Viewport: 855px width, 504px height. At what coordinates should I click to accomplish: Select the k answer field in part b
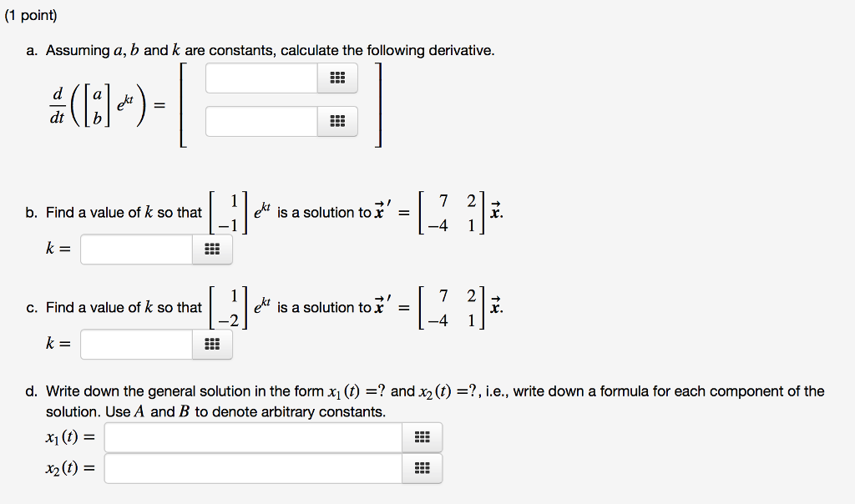coord(138,249)
